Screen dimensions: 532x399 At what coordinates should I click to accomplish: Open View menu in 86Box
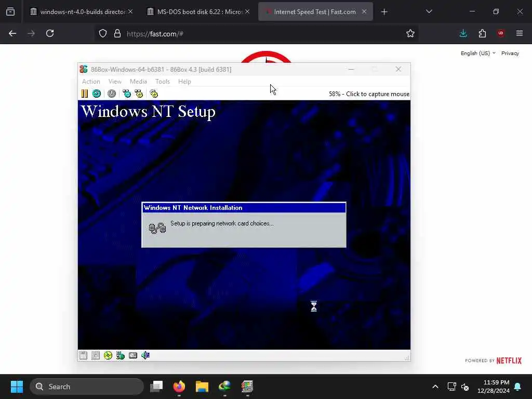click(115, 82)
